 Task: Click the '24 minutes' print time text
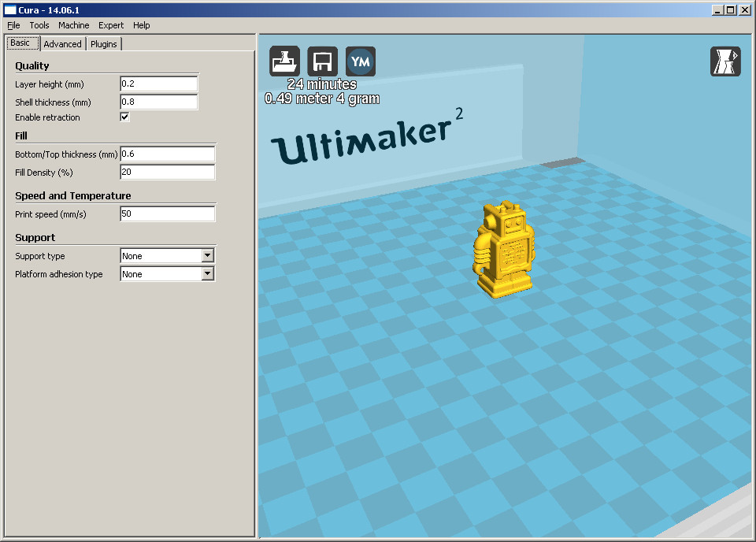click(x=322, y=84)
